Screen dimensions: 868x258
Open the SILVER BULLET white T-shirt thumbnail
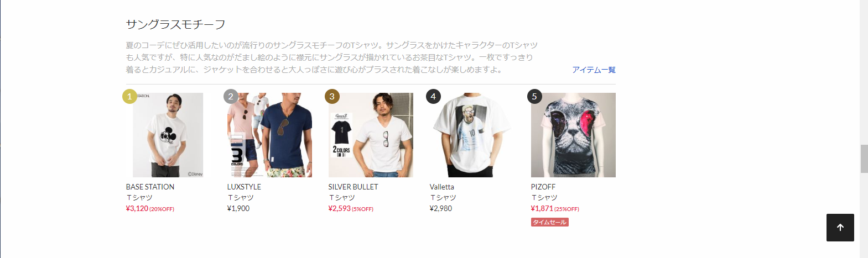point(371,135)
